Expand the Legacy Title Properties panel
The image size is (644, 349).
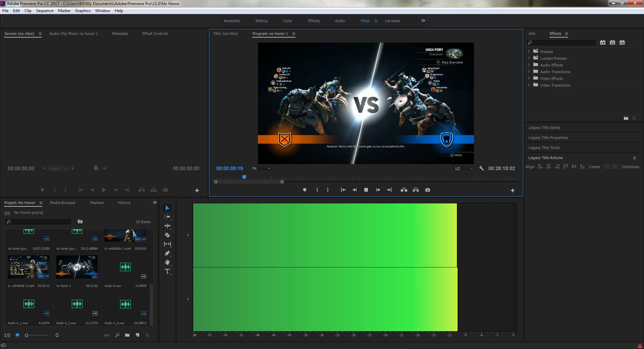tap(548, 138)
